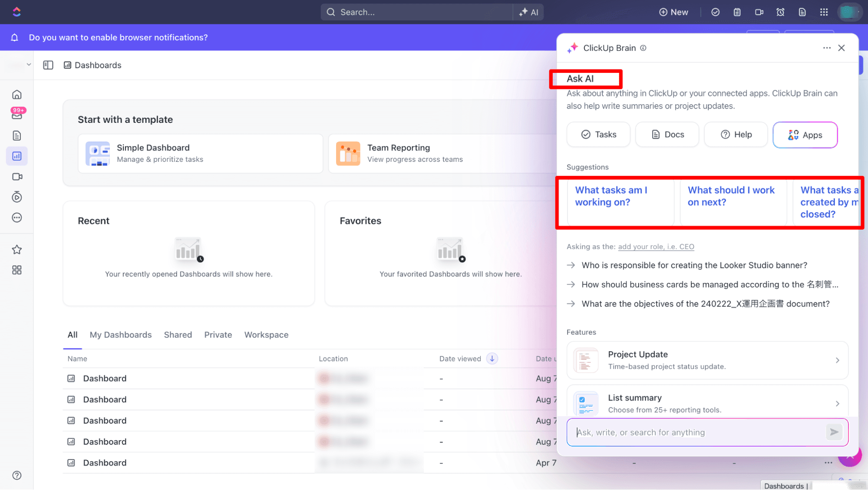Open the notepad icon in top bar
Screen dimensions: 868x490
tap(737, 12)
